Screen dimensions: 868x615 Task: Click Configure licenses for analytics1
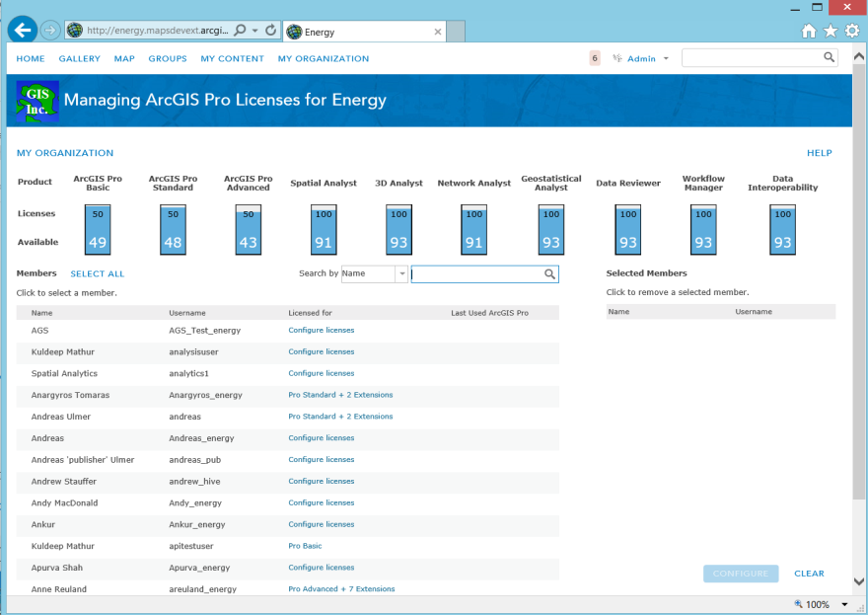tap(322, 373)
